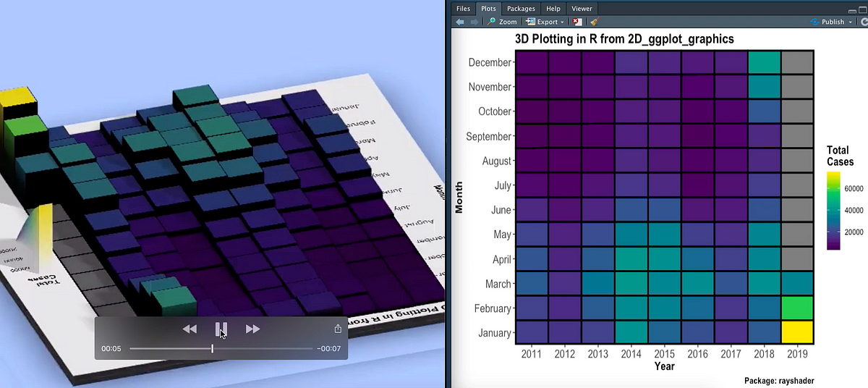Click the Publish button
Image resolution: width=868 pixels, height=388 pixels.
826,22
